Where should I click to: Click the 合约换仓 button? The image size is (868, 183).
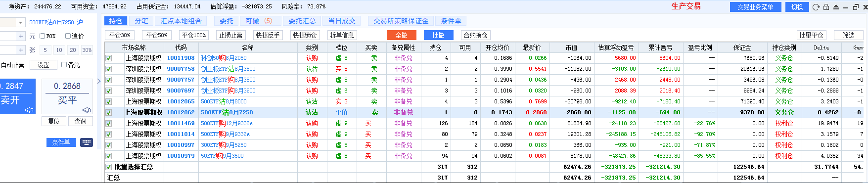475,35
